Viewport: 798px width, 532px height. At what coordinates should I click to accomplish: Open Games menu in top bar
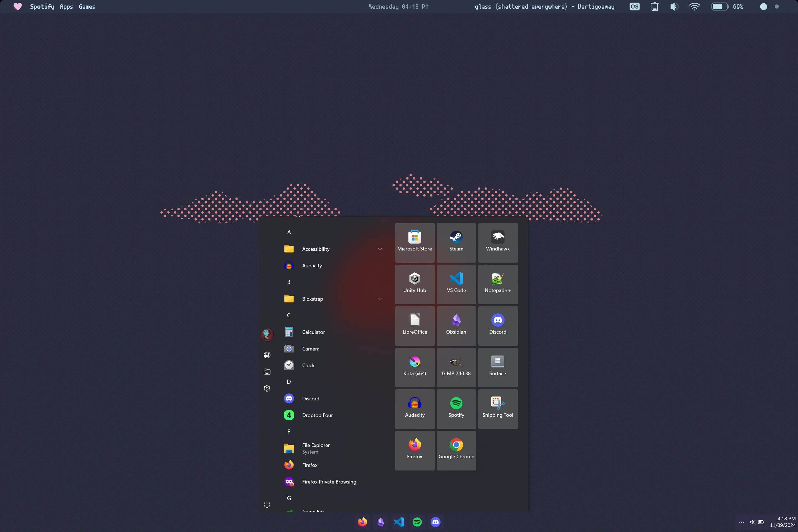(x=87, y=7)
